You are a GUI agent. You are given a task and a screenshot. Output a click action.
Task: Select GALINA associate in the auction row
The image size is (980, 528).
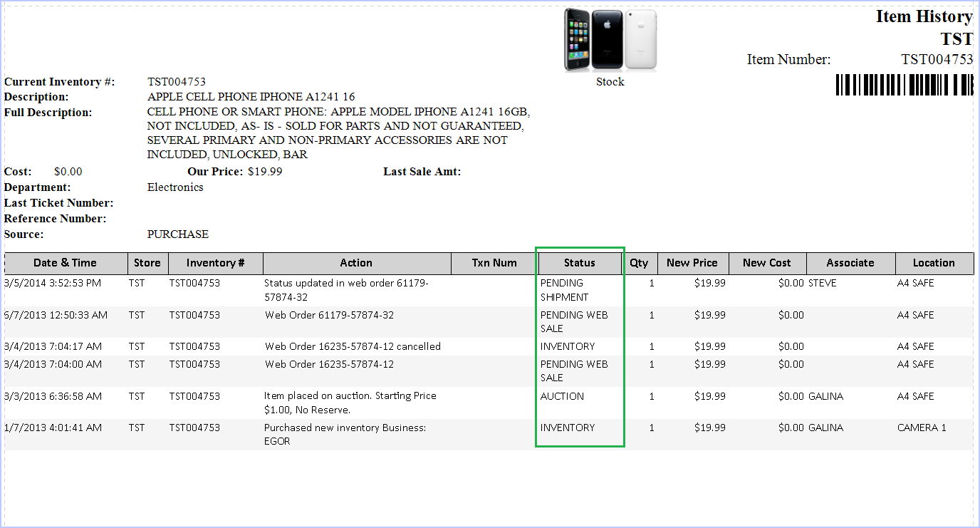point(825,396)
